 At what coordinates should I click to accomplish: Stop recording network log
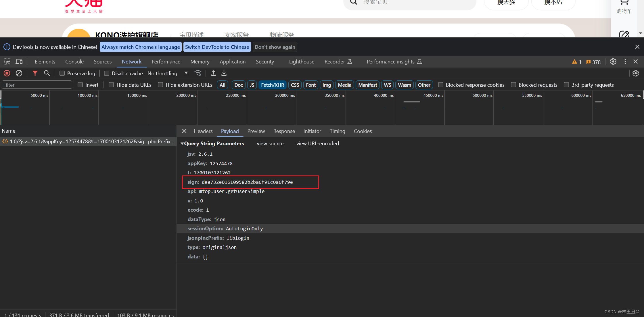pyautogui.click(x=7, y=73)
